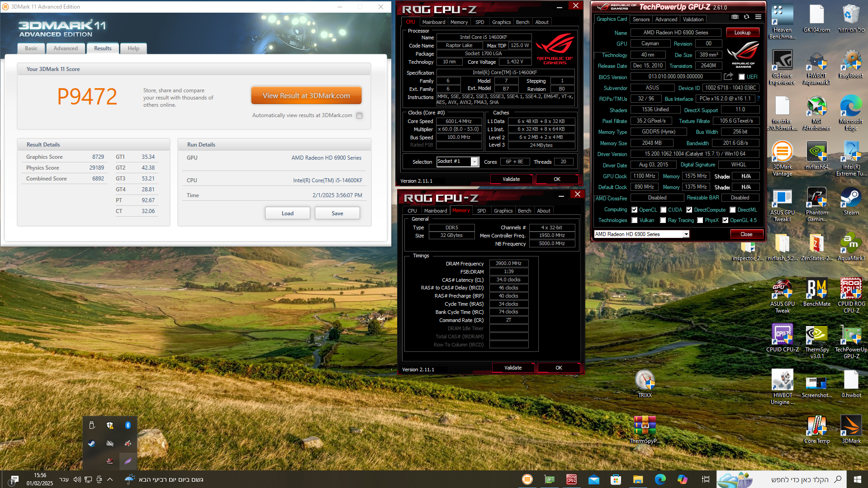Image resolution: width=868 pixels, height=488 pixels.
Task: Click GPU Clock 1100 MHz field in GPU-Z
Action: [644, 176]
